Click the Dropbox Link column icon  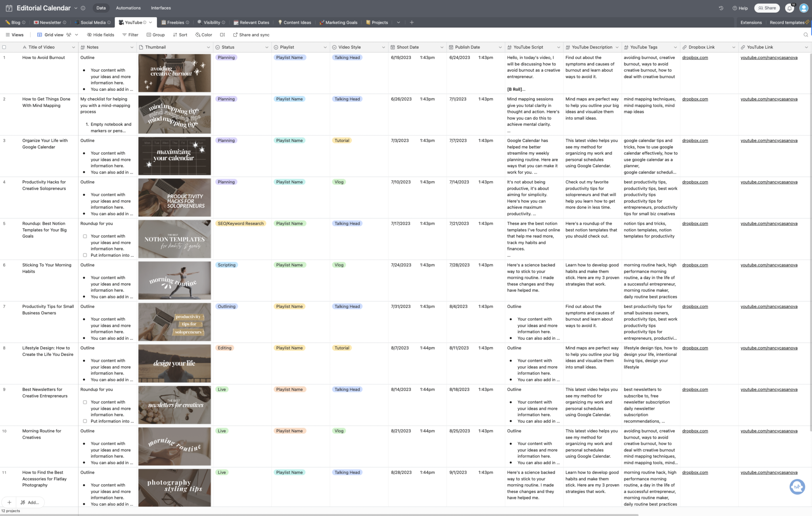[x=684, y=47]
